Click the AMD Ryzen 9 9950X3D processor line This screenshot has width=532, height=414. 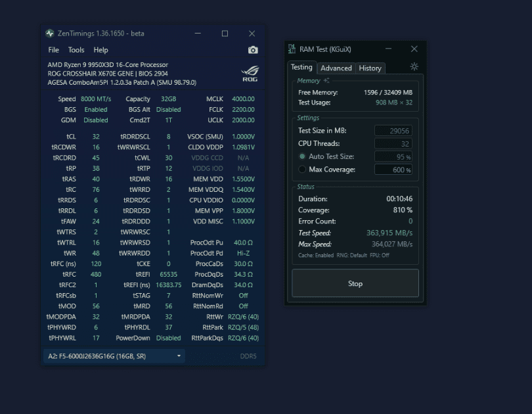tap(108, 64)
